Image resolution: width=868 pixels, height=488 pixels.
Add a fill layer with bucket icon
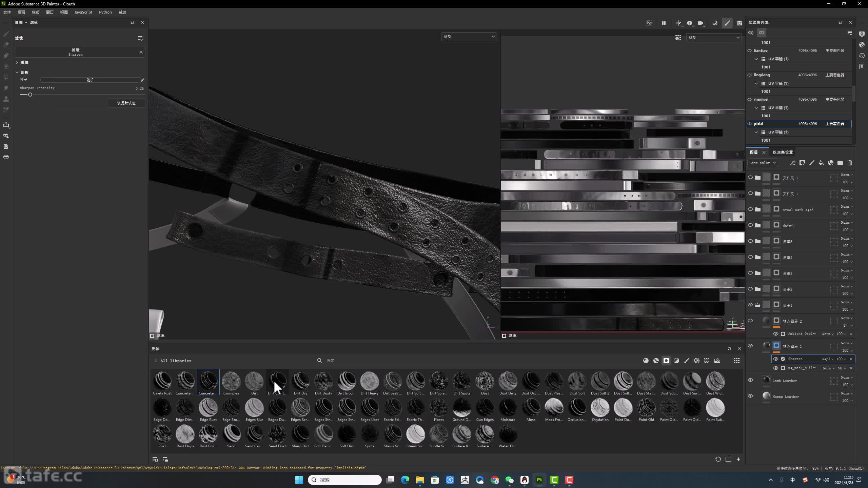point(821,163)
